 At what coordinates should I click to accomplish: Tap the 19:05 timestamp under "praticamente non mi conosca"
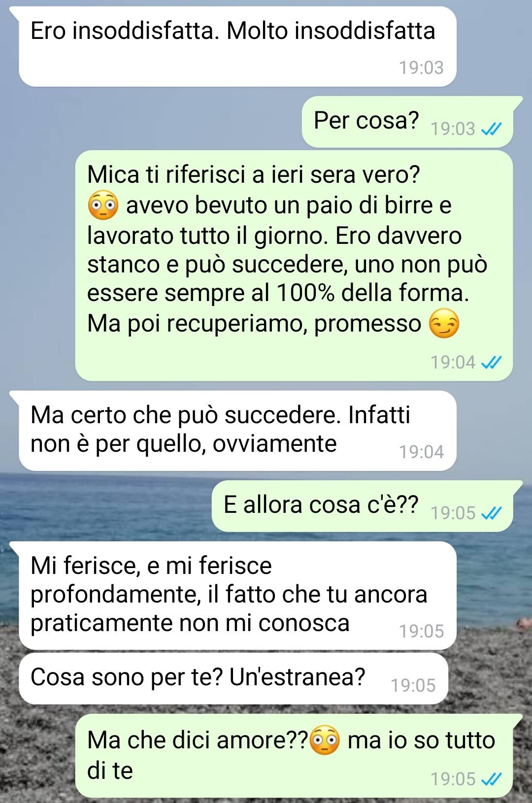[421, 631]
